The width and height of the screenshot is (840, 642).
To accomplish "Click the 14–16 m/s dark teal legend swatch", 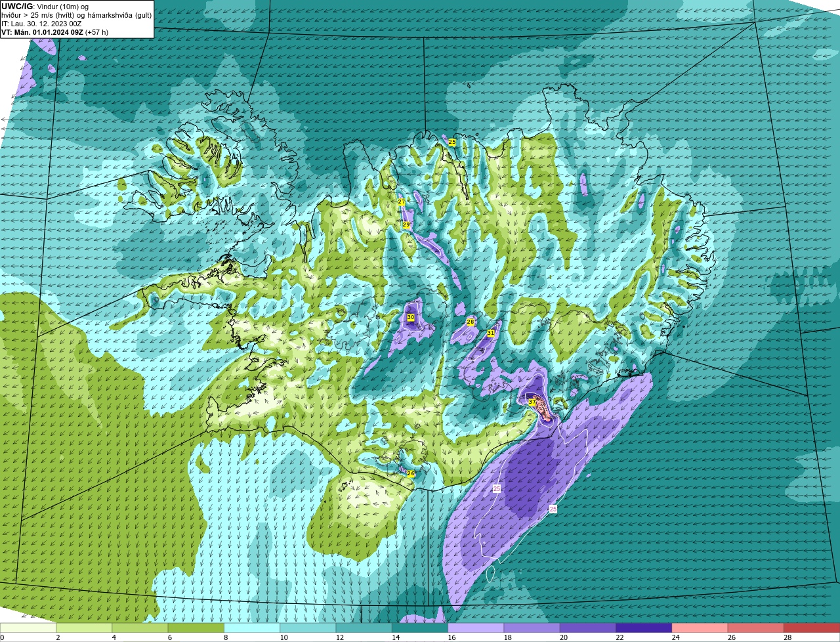I will coord(420,628).
